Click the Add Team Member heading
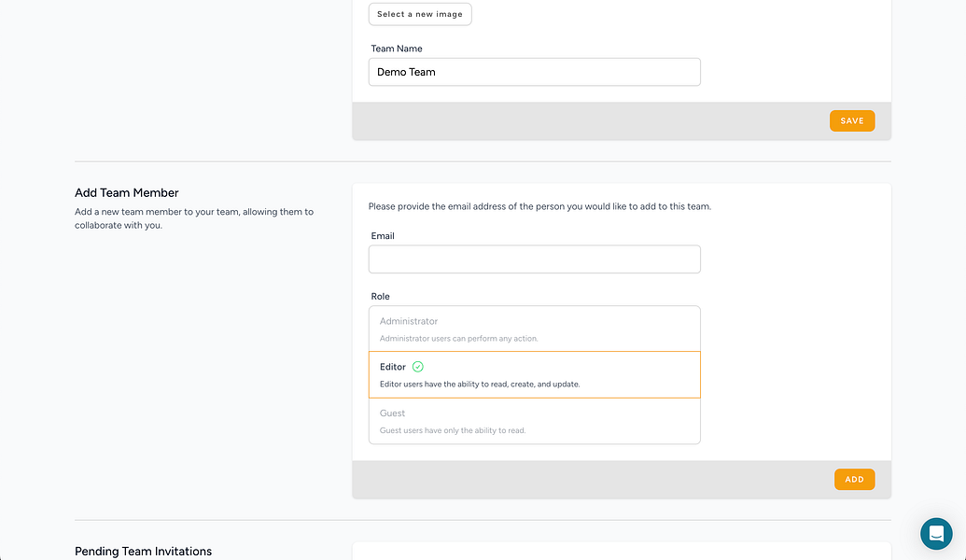The height and width of the screenshot is (560, 966). pos(126,193)
